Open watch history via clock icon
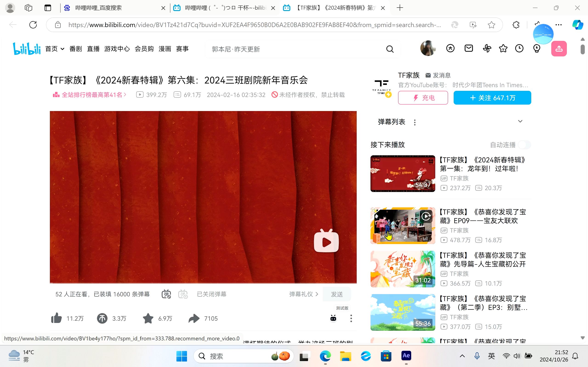The width and height of the screenshot is (588, 367). 519,48
